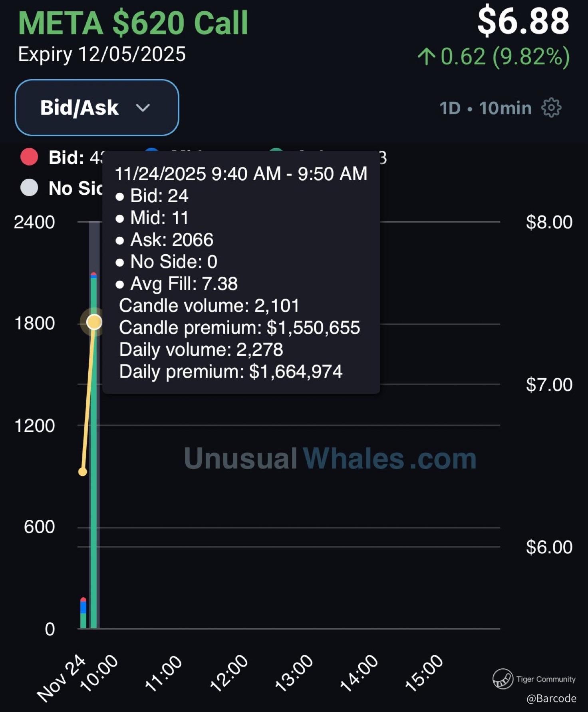Click the $6.88 current price
The height and width of the screenshot is (712, 588).
pos(523,22)
